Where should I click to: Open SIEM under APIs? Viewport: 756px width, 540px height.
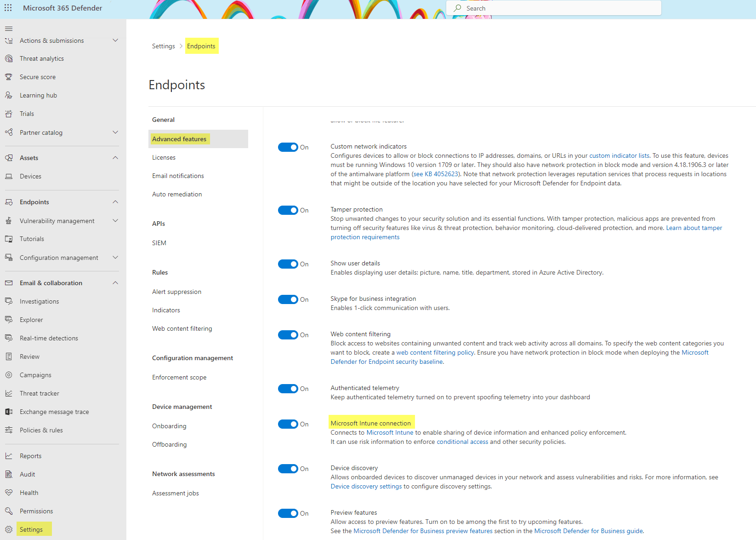159,243
